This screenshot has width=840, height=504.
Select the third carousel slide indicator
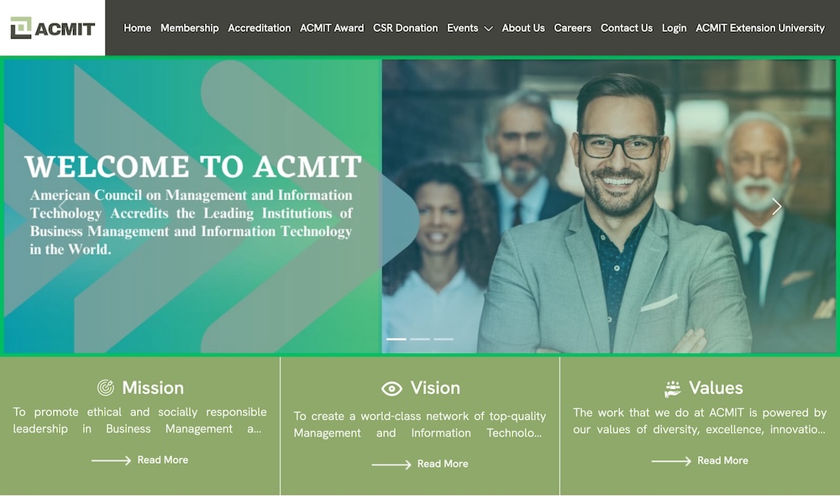pyautogui.click(x=444, y=339)
